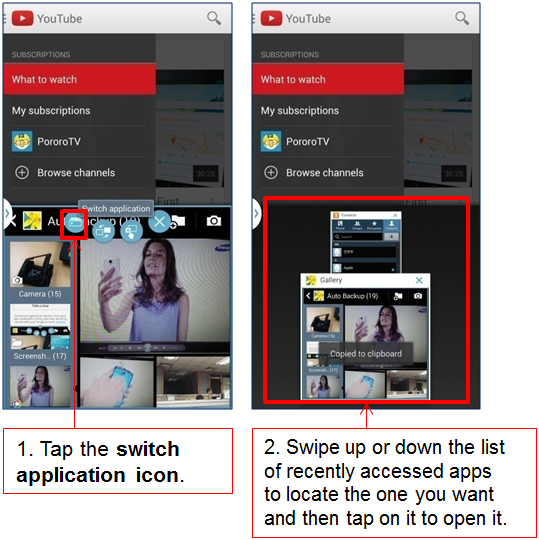Tap Browse channels in right screenshot
The width and height of the screenshot is (539, 540).
pos(328,173)
